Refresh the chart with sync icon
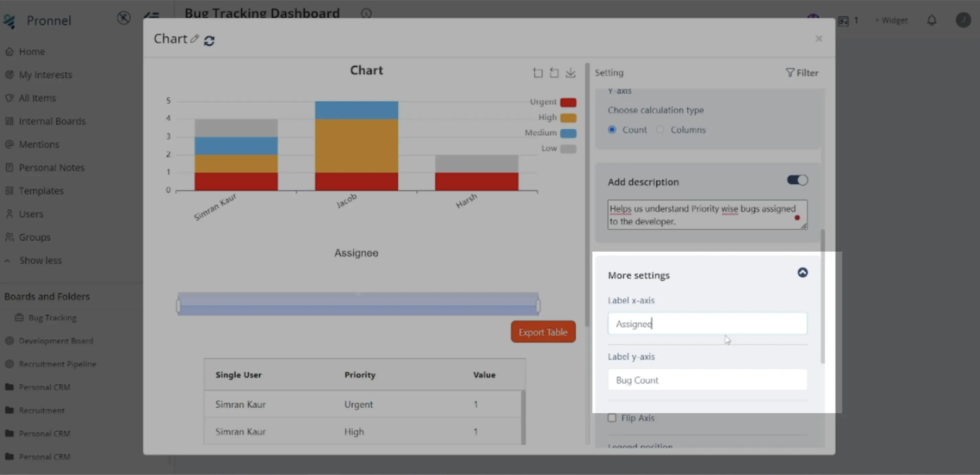The height and width of the screenshot is (475, 980). pyautogui.click(x=209, y=40)
